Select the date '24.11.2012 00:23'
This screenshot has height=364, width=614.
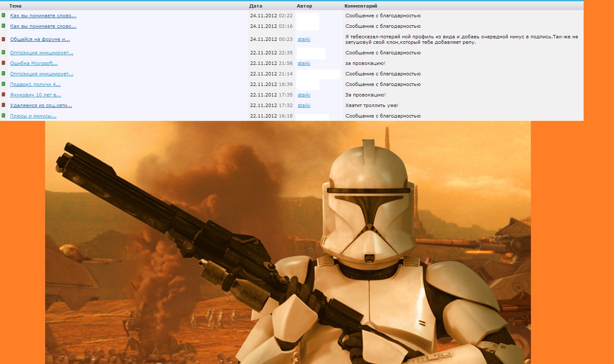coord(271,39)
